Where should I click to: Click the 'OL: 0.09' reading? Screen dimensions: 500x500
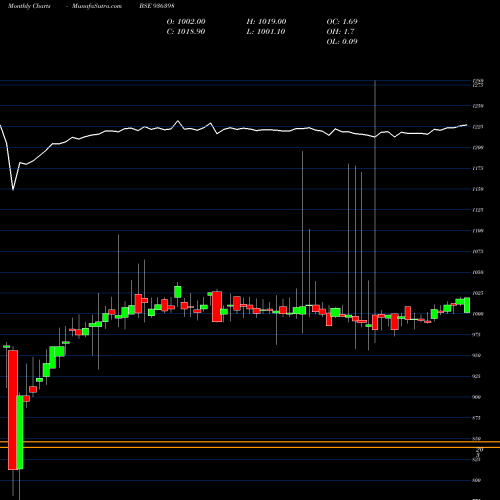click(x=342, y=41)
